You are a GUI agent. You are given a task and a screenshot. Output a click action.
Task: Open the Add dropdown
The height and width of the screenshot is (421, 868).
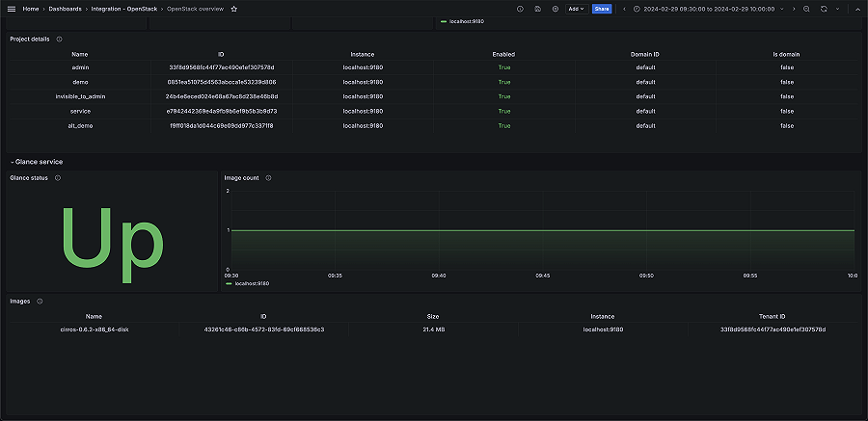(x=576, y=9)
